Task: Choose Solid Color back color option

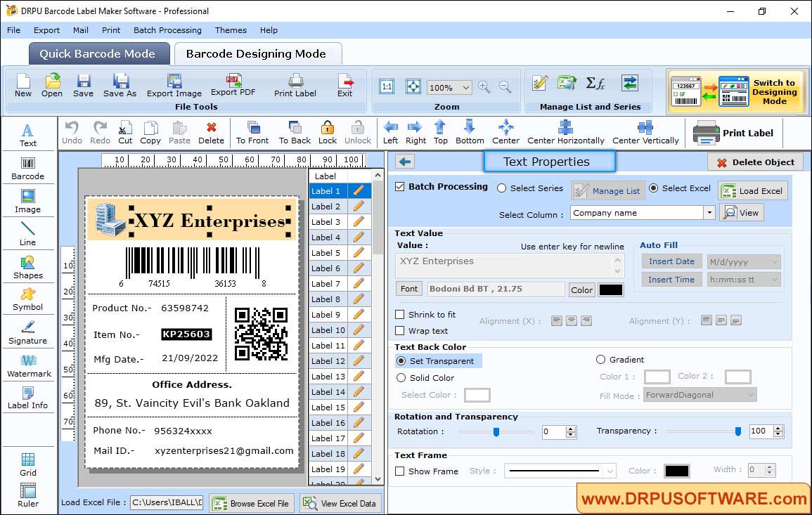Action: coord(401,378)
